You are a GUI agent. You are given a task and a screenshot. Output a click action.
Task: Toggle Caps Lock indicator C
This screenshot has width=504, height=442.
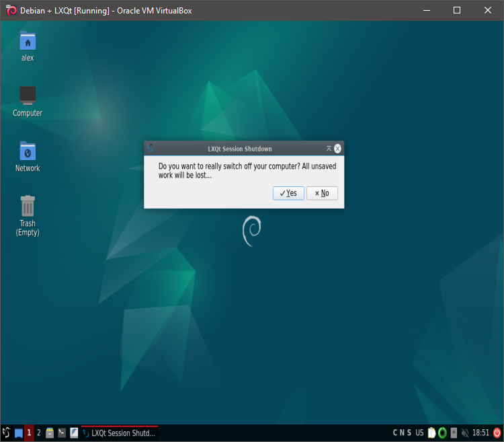(395, 433)
